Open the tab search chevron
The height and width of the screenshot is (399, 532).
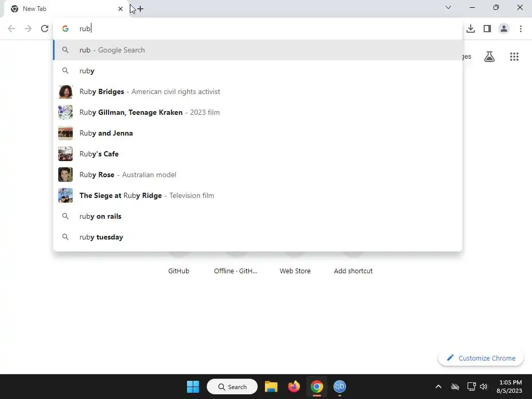448,7
